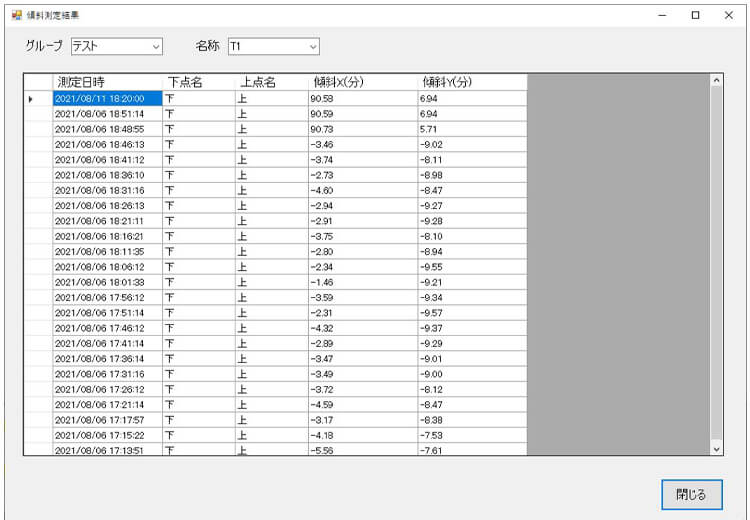This screenshot has height=520, width=750.
Task: Select cell 2021/08/06 18:36:10
Action: pos(108,175)
